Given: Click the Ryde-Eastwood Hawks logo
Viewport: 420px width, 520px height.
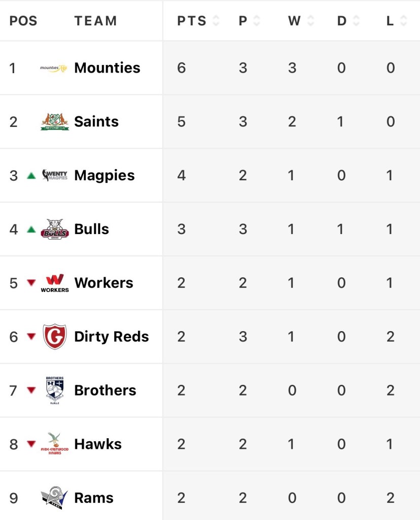Looking at the screenshot, I should [x=54, y=444].
